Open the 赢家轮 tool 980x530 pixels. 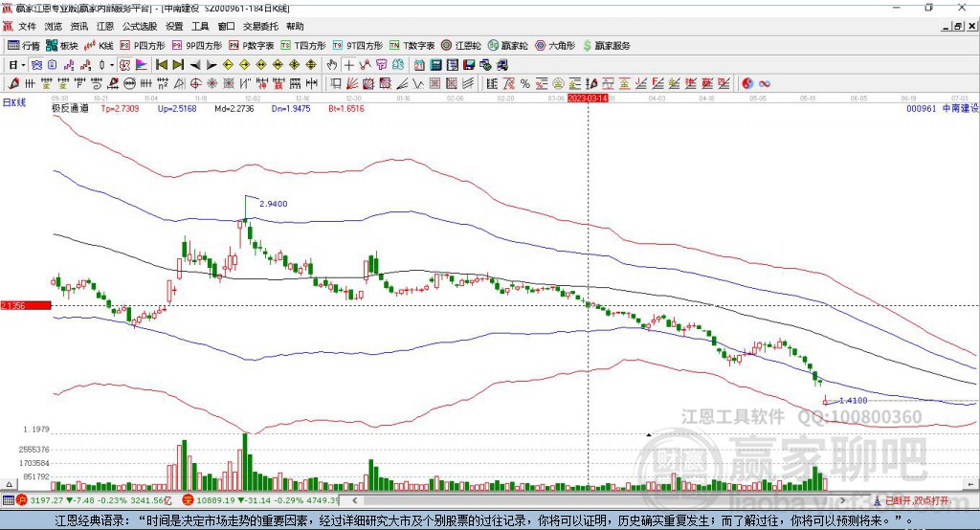(x=508, y=46)
